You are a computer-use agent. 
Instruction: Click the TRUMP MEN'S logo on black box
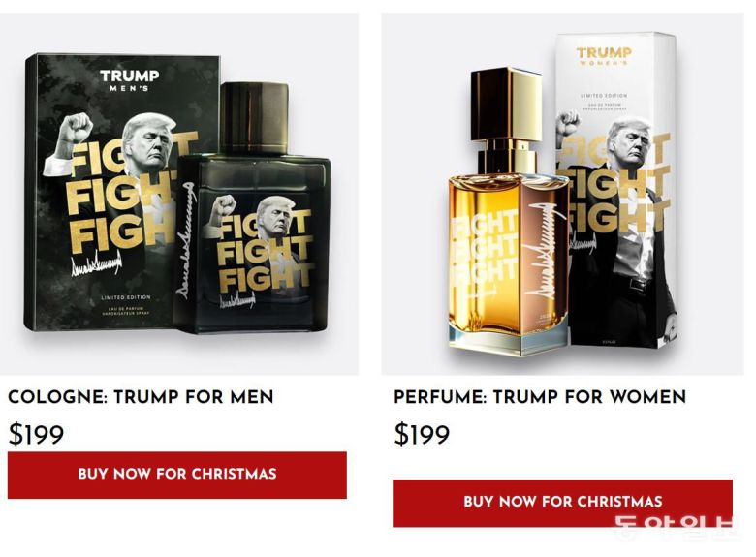129,80
